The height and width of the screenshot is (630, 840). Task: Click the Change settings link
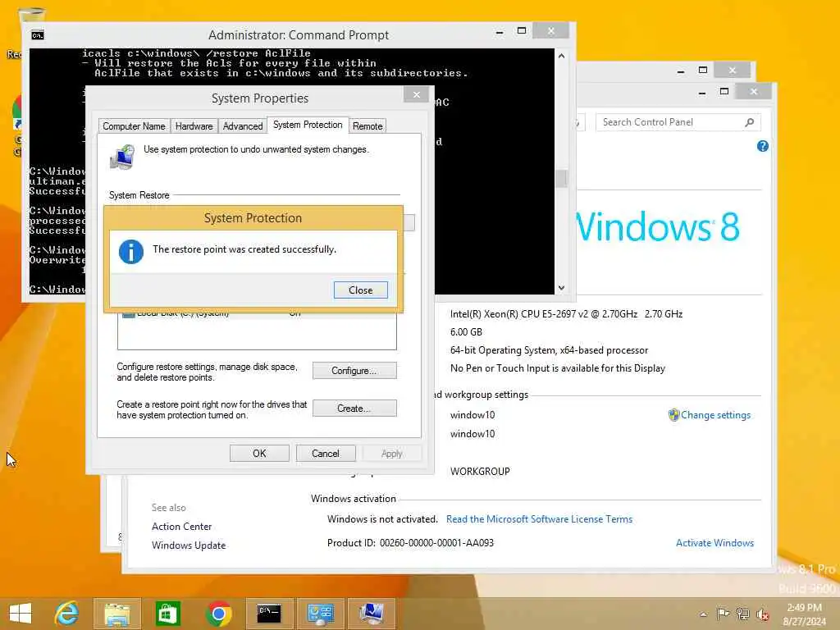pos(715,415)
